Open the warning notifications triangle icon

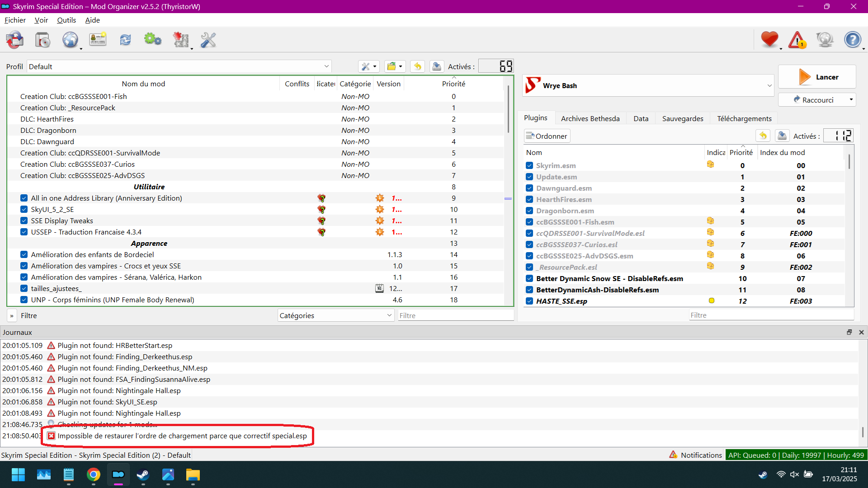797,40
